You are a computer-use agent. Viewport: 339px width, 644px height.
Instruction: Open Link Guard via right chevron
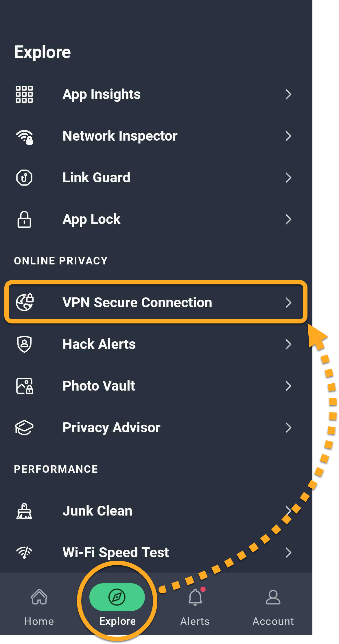288,178
